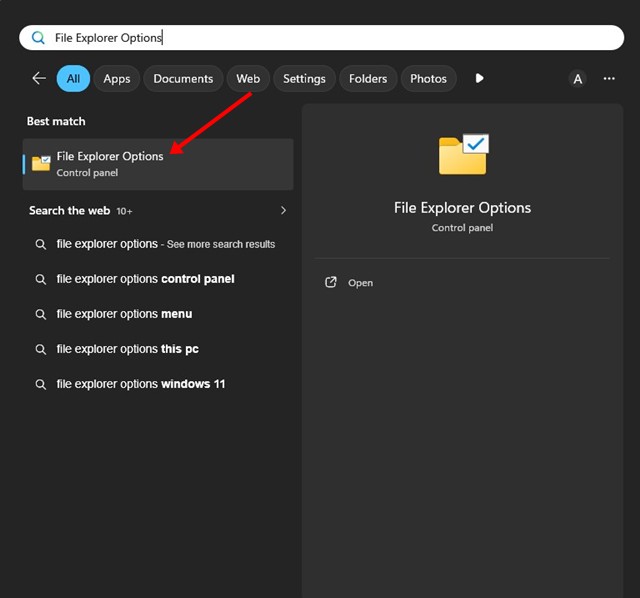Click 'Search the web' header
The height and width of the screenshot is (598, 640).
click(69, 211)
